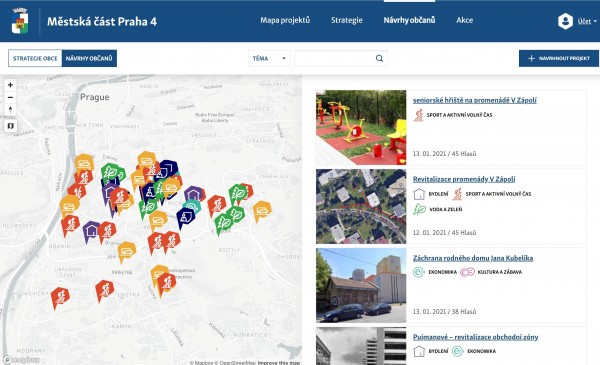The height and width of the screenshot is (365, 600).
Task: Click the Praha 4 coat of arms logo
Action: pos(20,21)
